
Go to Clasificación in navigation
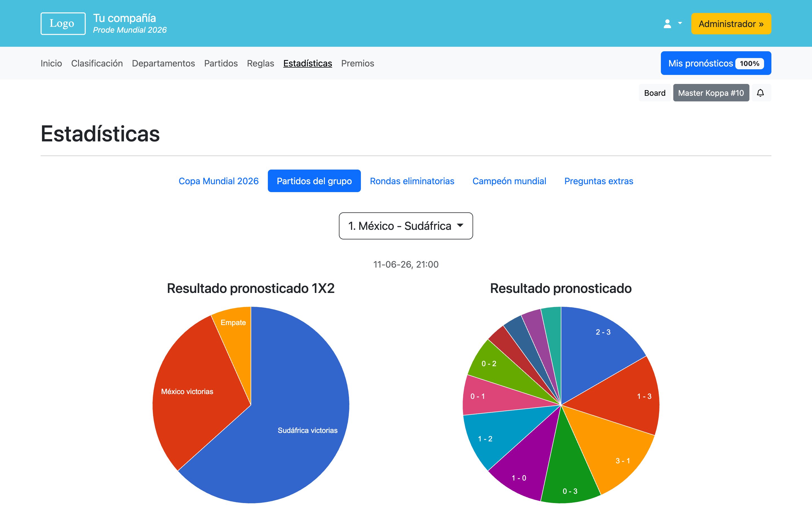point(97,63)
